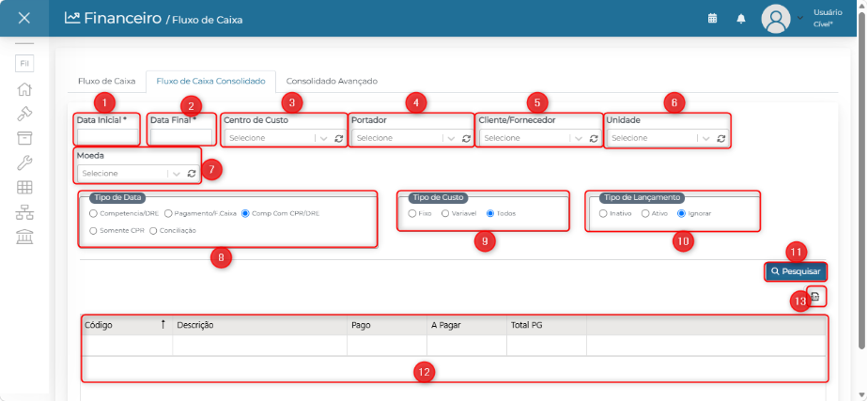868x401 pixels.
Task: Select Conciliação date type
Action: tap(153, 231)
